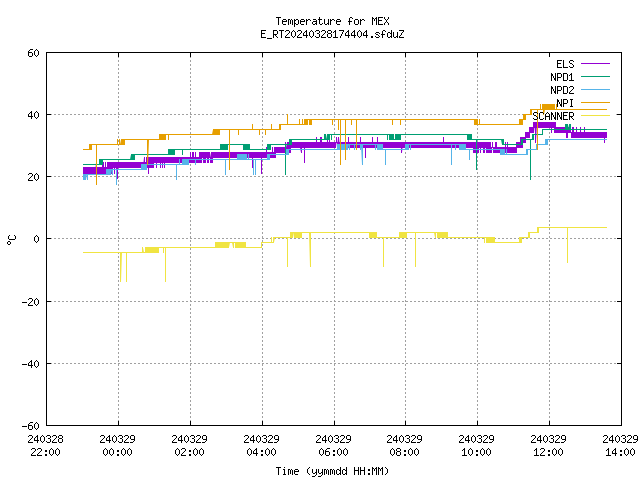
Task: Click the y-axis label -60
Action: pos(31,426)
